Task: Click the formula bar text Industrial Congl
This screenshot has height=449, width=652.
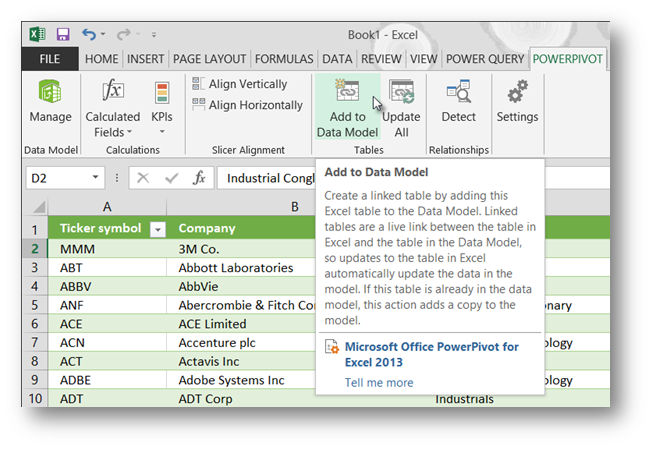Action: (271, 178)
